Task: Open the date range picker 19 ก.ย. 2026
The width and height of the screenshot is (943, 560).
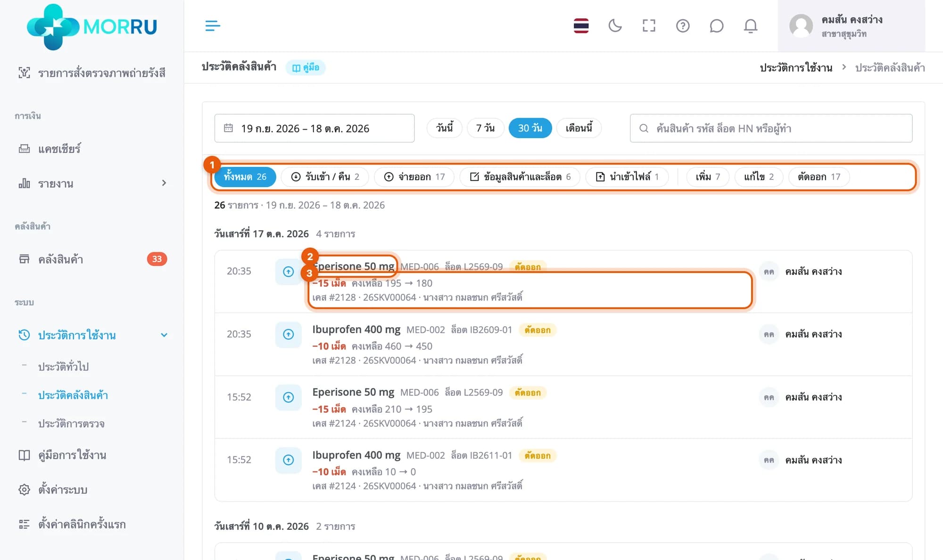Action: (314, 128)
